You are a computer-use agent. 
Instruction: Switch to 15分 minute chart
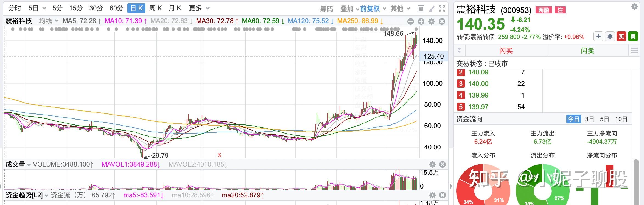point(76,9)
